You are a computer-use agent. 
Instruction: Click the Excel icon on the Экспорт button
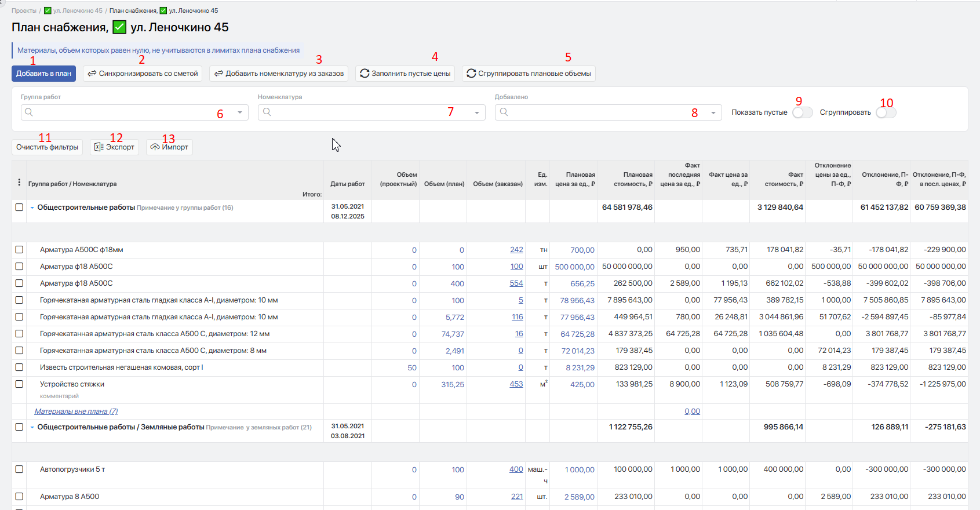pyautogui.click(x=99, y=147)
